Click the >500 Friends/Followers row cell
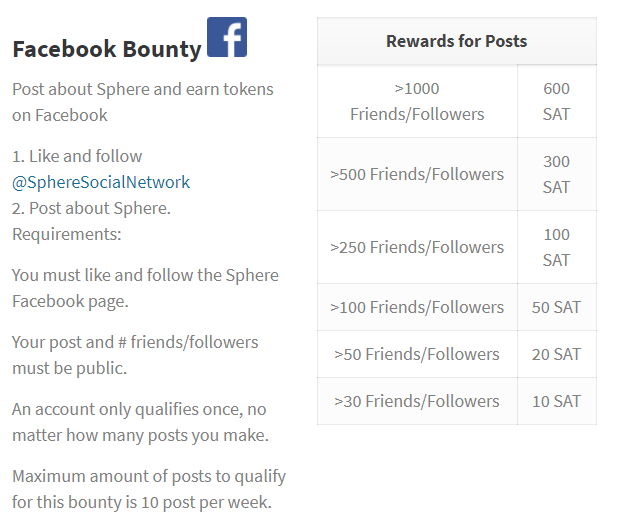 coord(417,174)
